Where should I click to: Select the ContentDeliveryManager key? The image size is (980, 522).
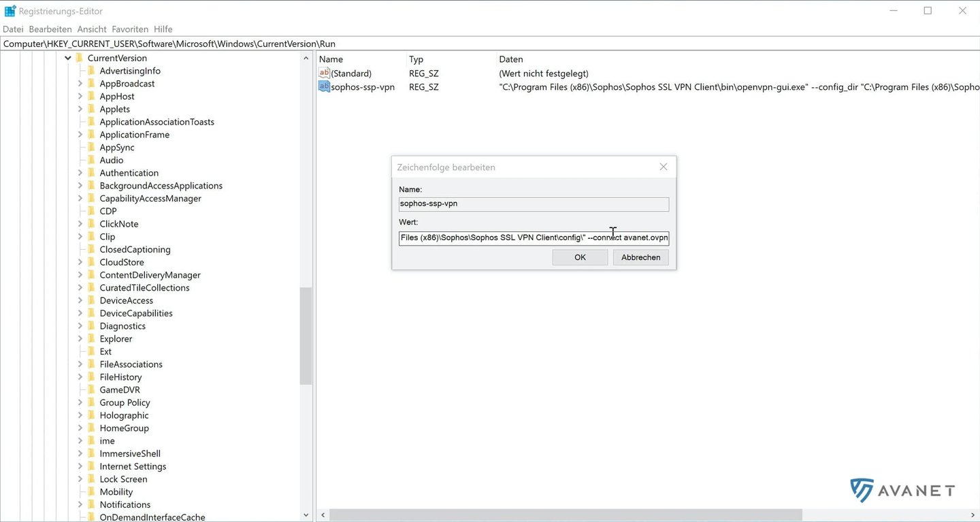[150, 275]
